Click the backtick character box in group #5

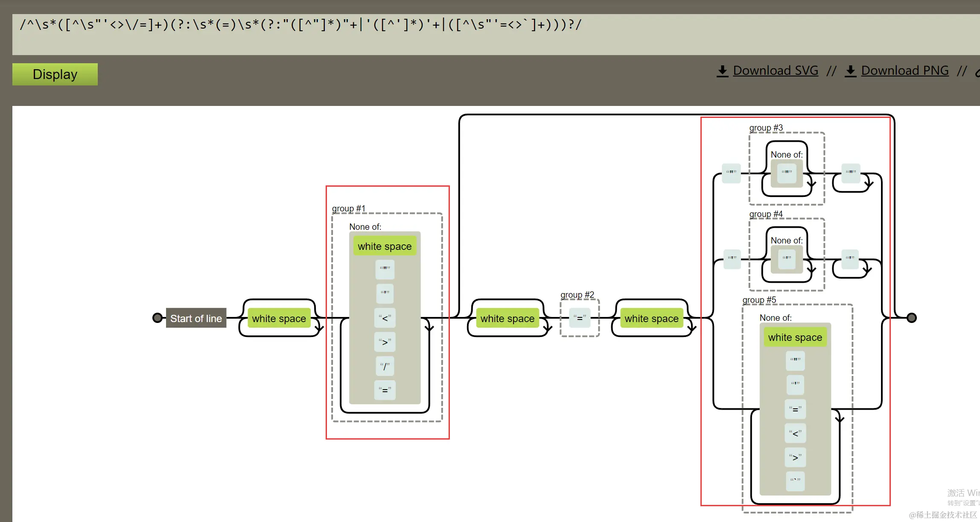click(x=795, y=481)
